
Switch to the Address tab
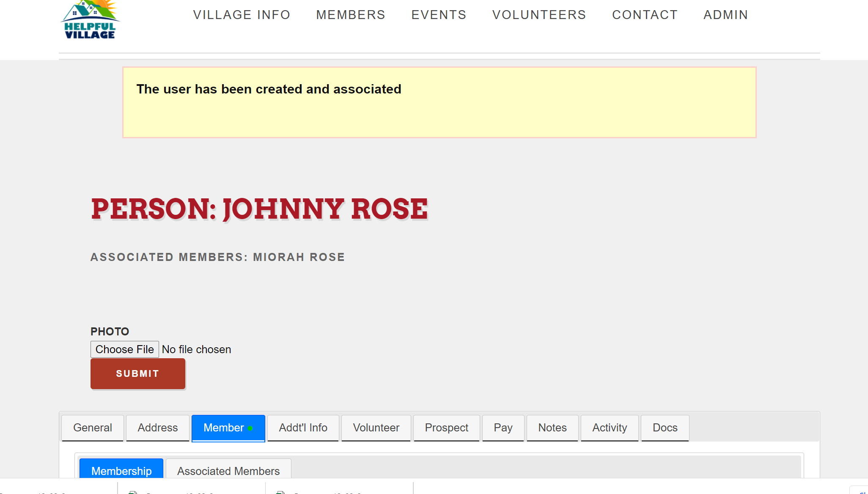tap(158, 428)
